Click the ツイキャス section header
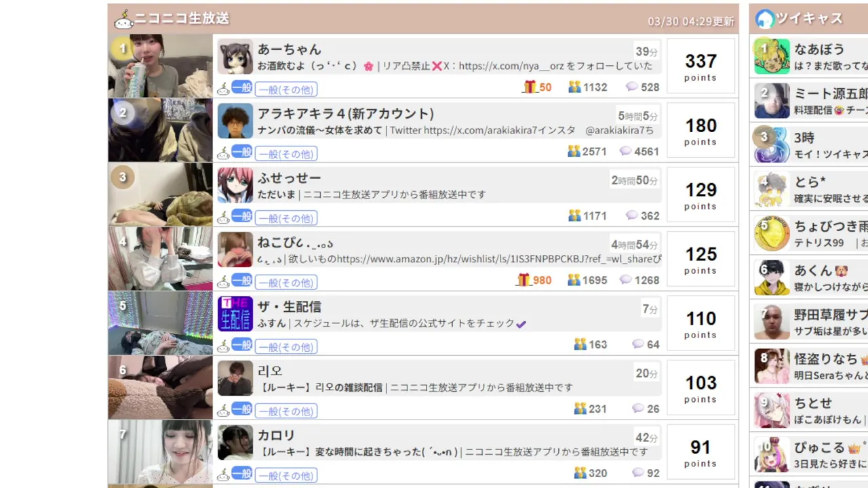 (x=808, y=19)
